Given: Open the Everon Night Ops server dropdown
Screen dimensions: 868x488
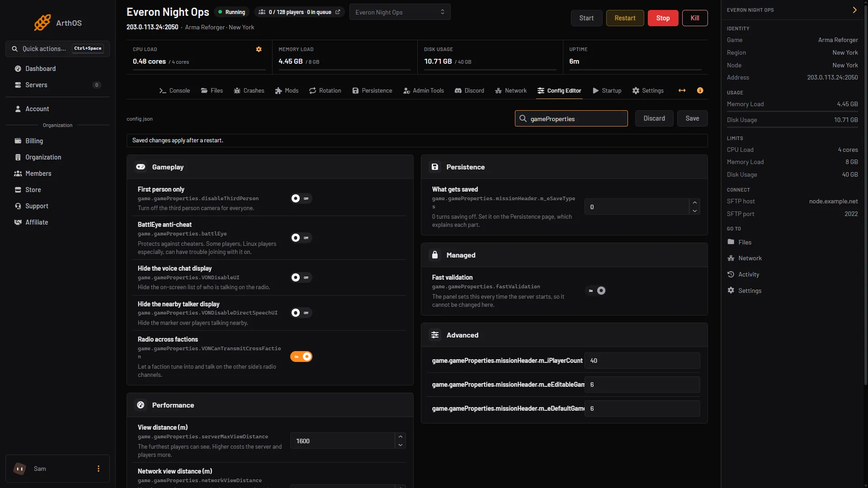Looking at the screenshot, I should (x=400, y=12).
